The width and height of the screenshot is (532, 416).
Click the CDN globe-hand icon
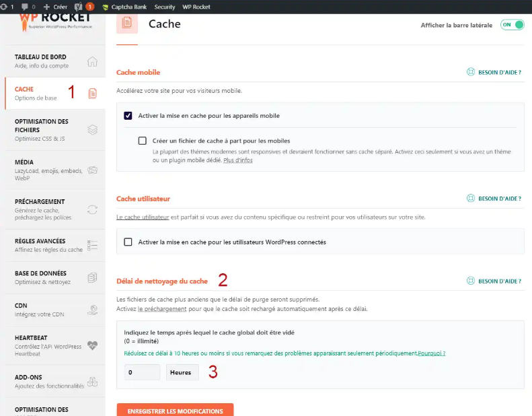tap(92, 310)
